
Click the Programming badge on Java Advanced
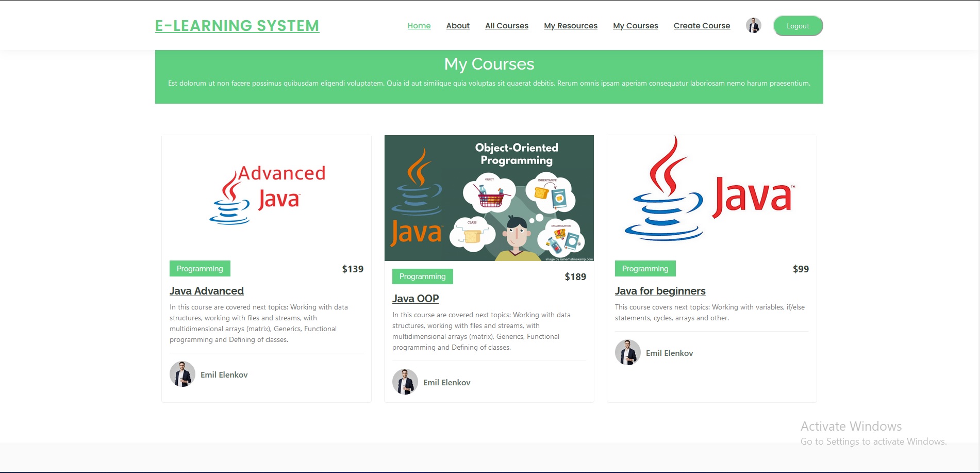click(200, 268)
